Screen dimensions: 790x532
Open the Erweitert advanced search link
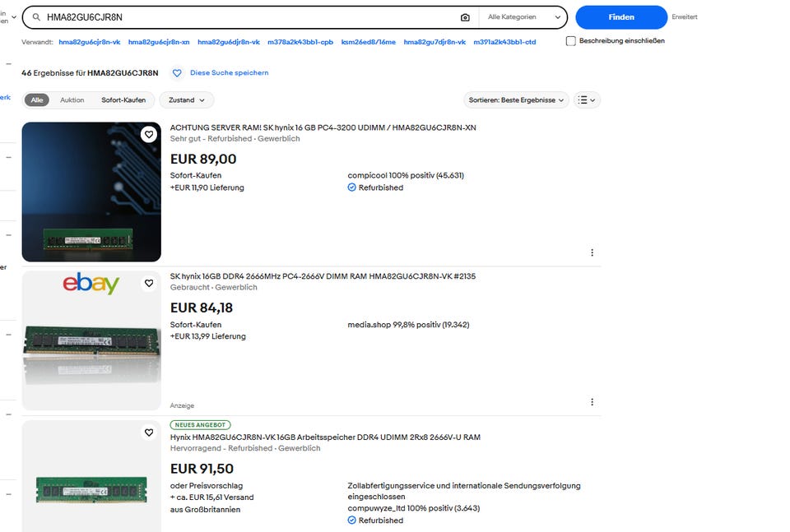click(x=684, y=17)
